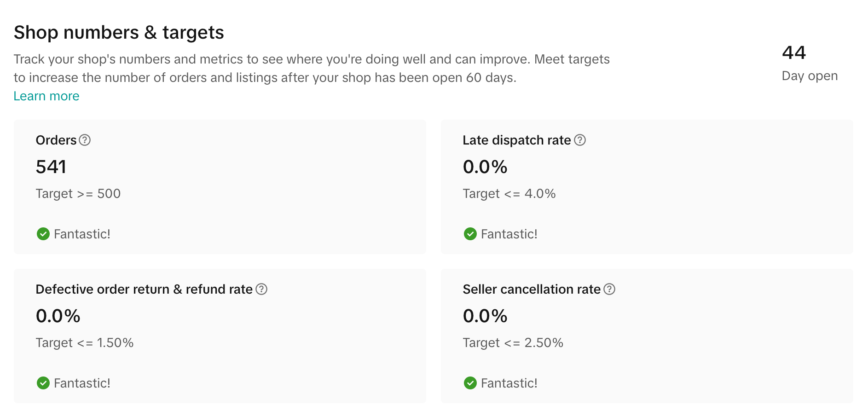
Task: Click the Target <= 4.0% text
Action: [509, 194]
